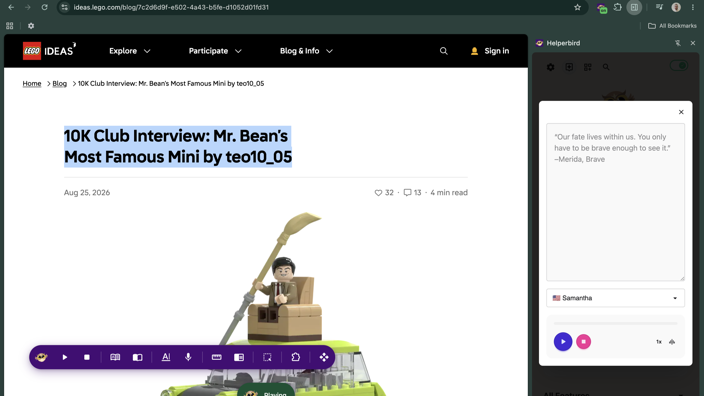Open Helperbird grid-plus features icon
Screen dimensions: 704x396
click(x=587, y=67)
